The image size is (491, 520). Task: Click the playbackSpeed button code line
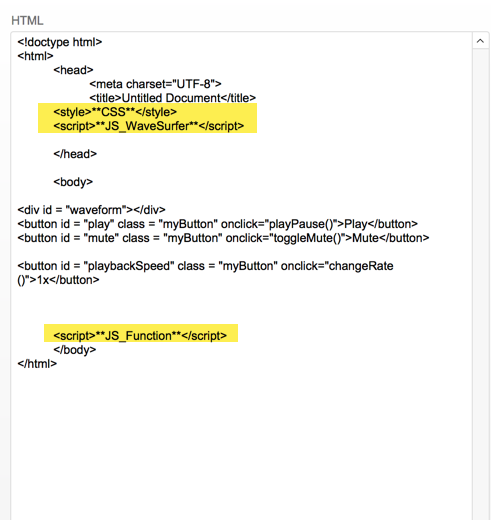tap(205, 266)
